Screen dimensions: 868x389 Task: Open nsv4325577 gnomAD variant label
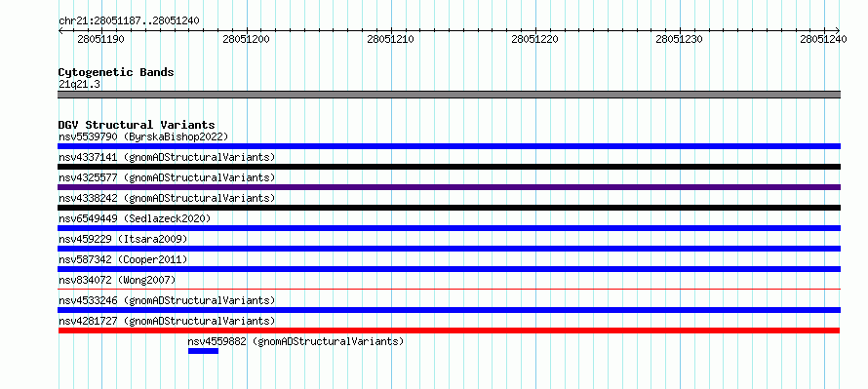[x=167, y=177]
